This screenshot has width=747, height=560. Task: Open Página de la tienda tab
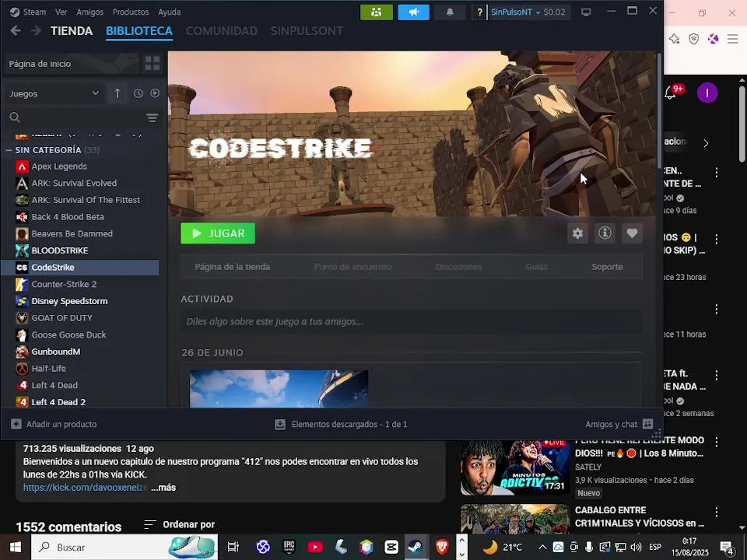point(233,267)
